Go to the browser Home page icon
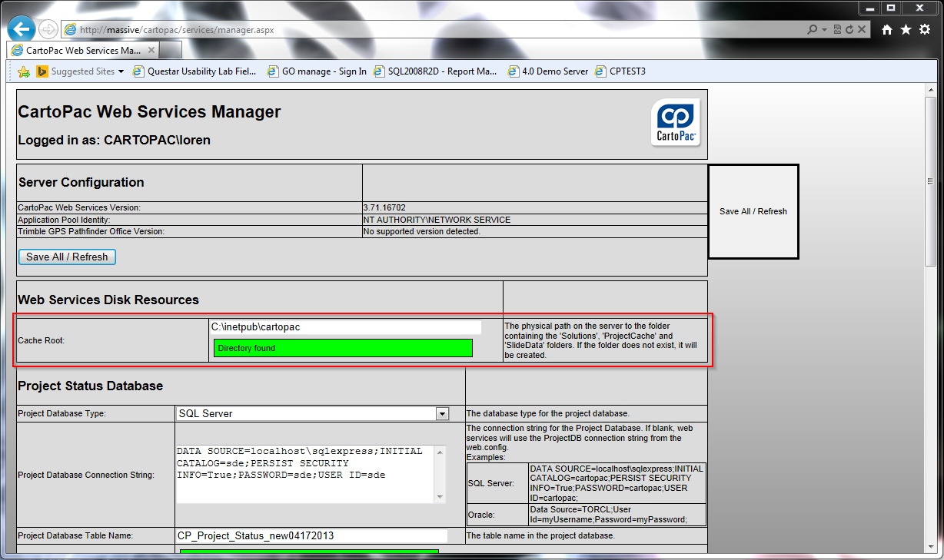Image resolution: width=944 pixels, height=560 pixels. tap(886, 29)
